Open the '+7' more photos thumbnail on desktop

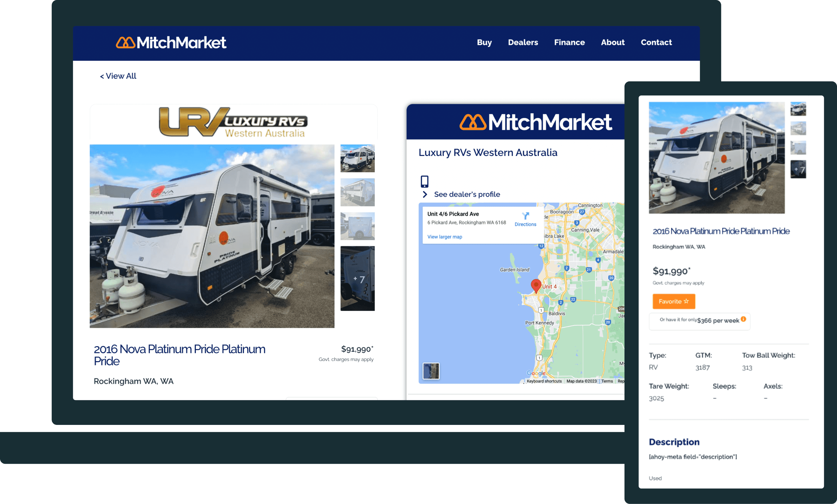pyautogui.click(x=357, y=278)
